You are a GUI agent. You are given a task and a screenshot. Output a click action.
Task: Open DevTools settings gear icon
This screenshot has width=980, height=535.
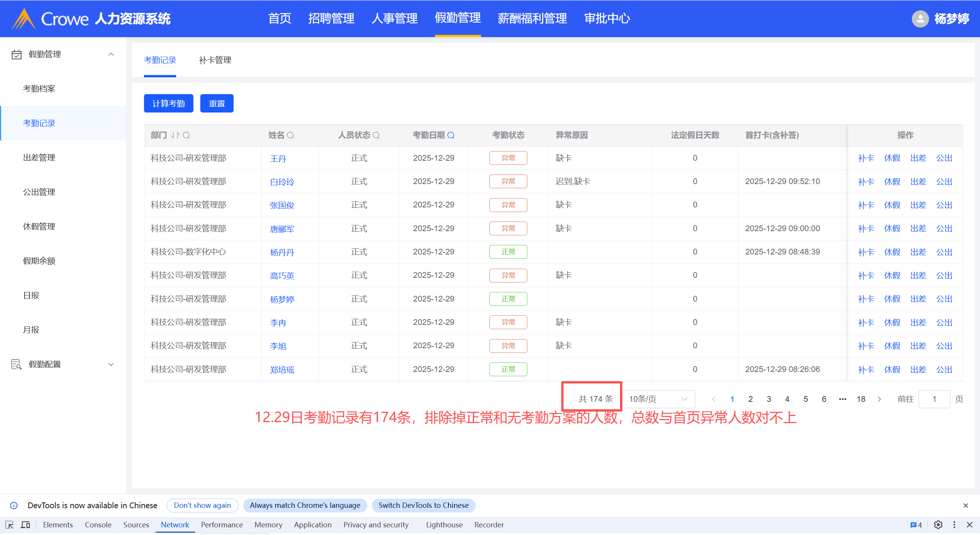[938, 525]
